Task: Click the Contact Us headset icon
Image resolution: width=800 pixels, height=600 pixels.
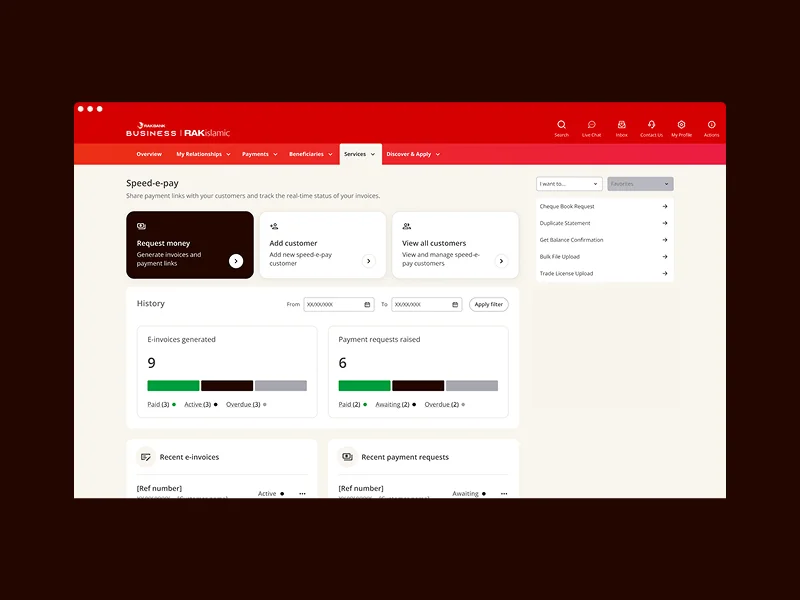Action: 652,124
